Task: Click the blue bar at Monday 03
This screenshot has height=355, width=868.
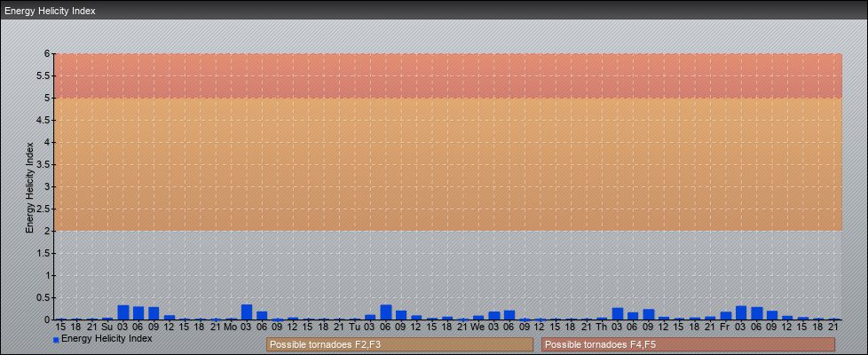Action: pyautogui.click(x=247, y=312)
